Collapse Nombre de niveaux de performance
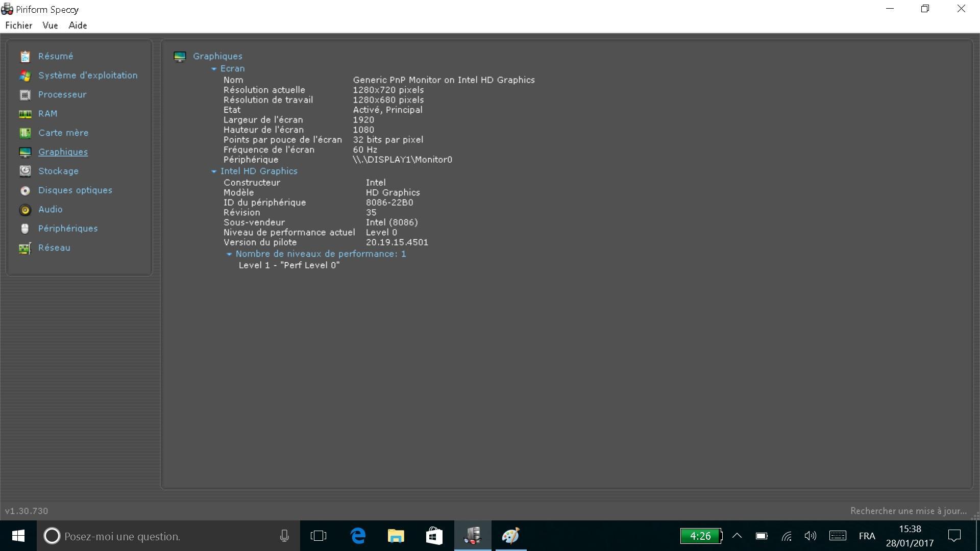This screenshot has height=551, width=980. [x=229, y=254]
